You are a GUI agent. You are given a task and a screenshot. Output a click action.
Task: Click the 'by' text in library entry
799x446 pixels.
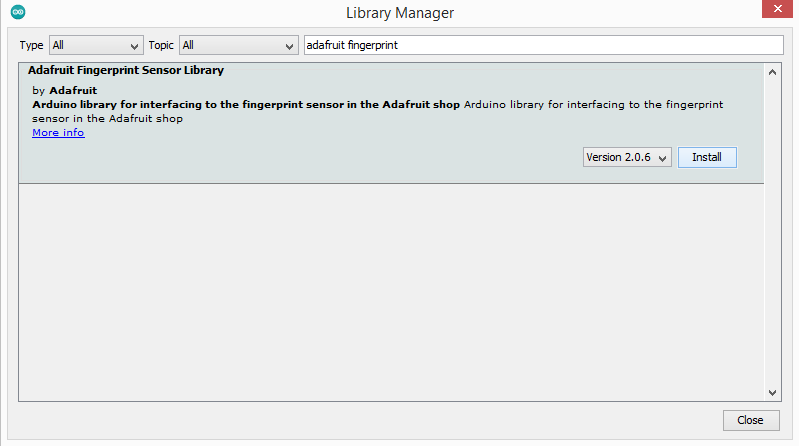point(39,91)
